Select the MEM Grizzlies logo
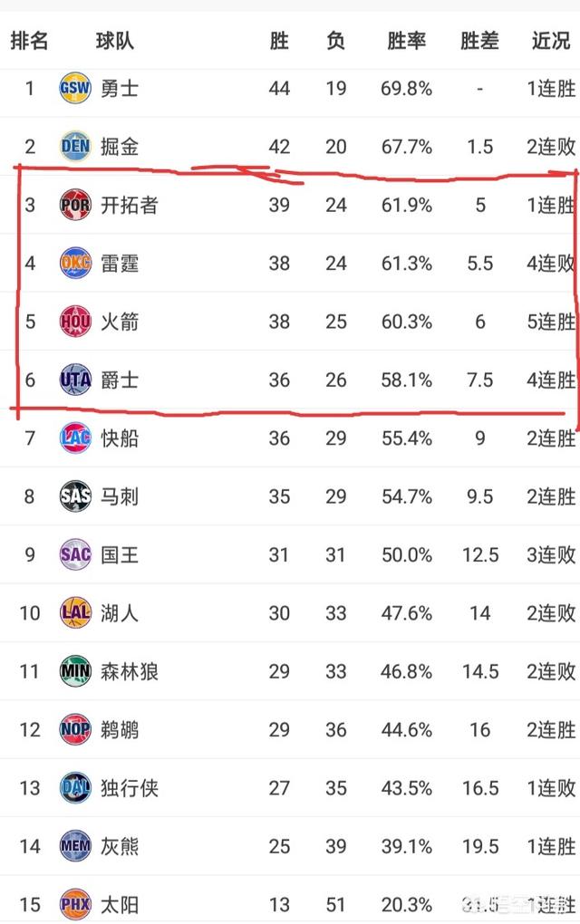580x924 pixels. [75, 847]
